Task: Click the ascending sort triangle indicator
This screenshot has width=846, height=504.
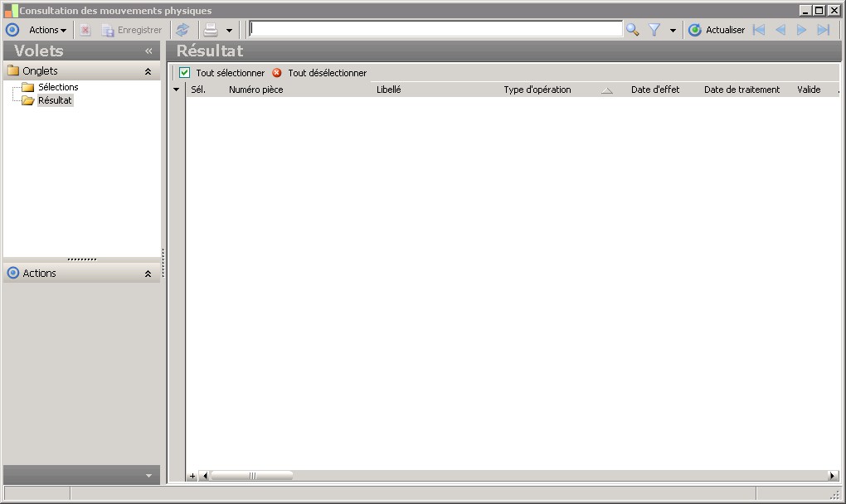Action: pos(607,90)
